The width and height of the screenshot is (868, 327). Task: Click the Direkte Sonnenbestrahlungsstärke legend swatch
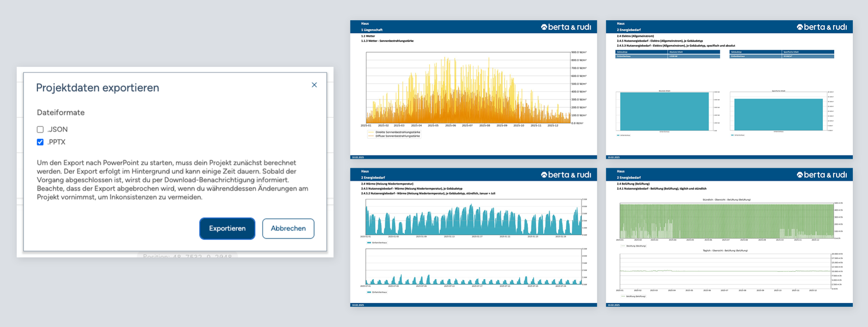pos(371,132)
